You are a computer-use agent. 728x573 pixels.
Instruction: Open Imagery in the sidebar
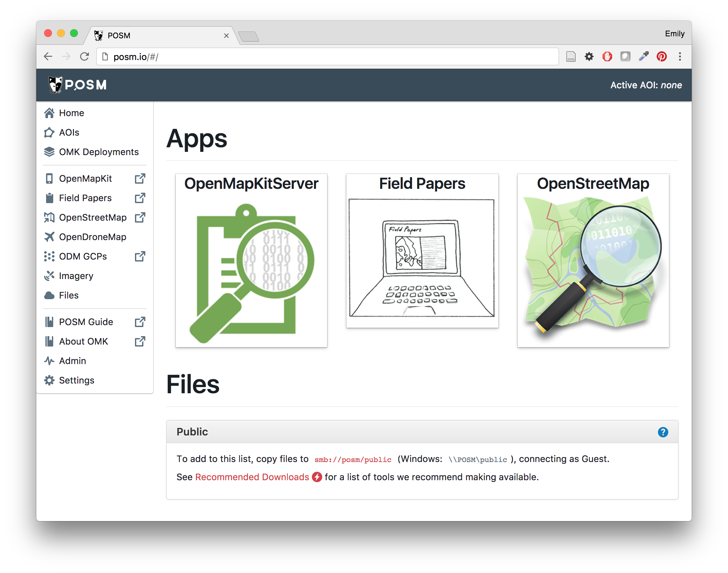(x=76, y=276)
